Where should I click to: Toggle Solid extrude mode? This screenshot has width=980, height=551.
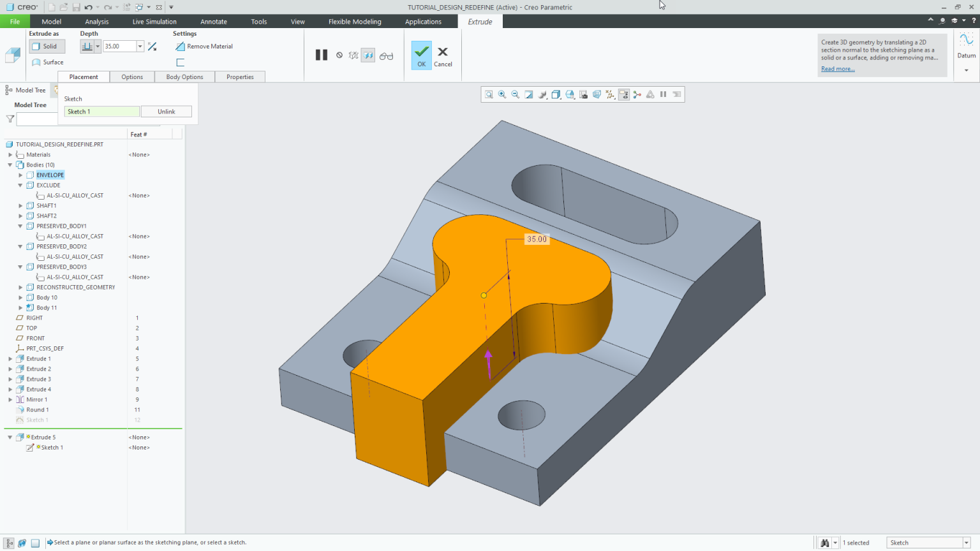click(x=47, y=46)
